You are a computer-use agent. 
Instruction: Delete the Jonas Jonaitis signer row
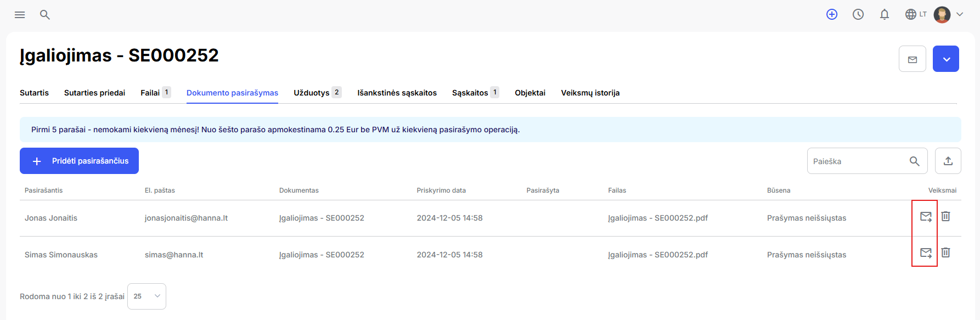coord(945,216)
